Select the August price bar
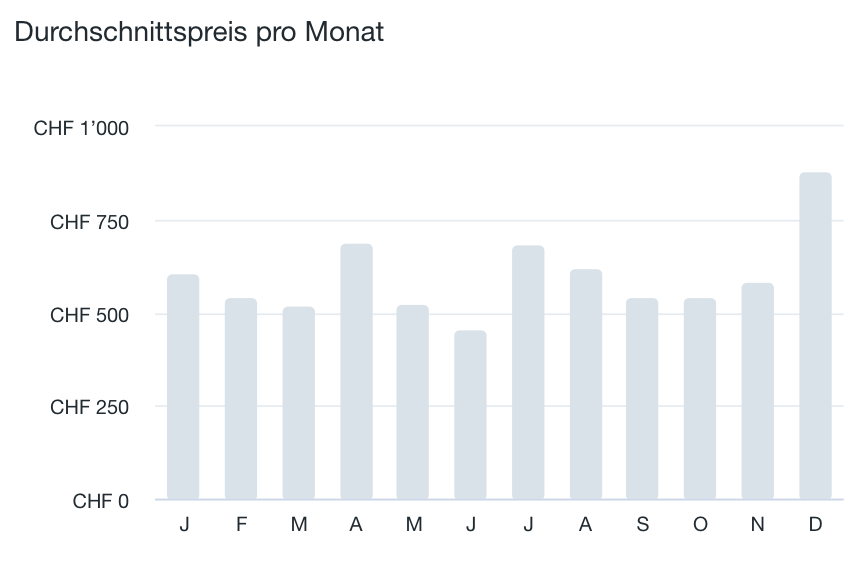Viewport: 862px width, 564px height. tap(586, 385)
